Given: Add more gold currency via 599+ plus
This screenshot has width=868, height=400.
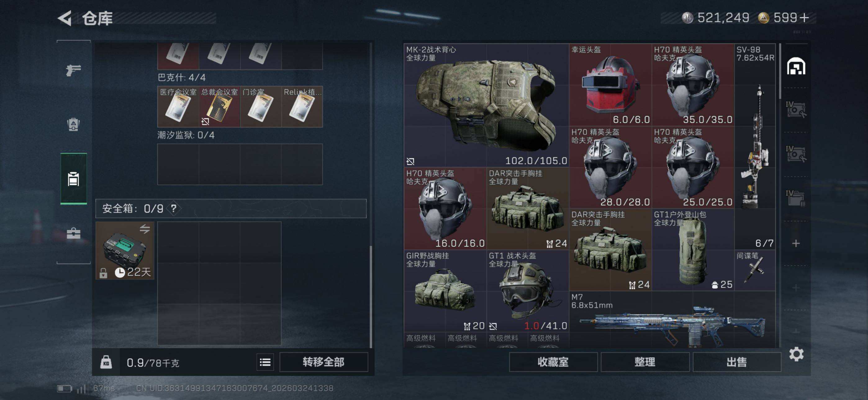Looking at the screenshot, I should point(804,18).
